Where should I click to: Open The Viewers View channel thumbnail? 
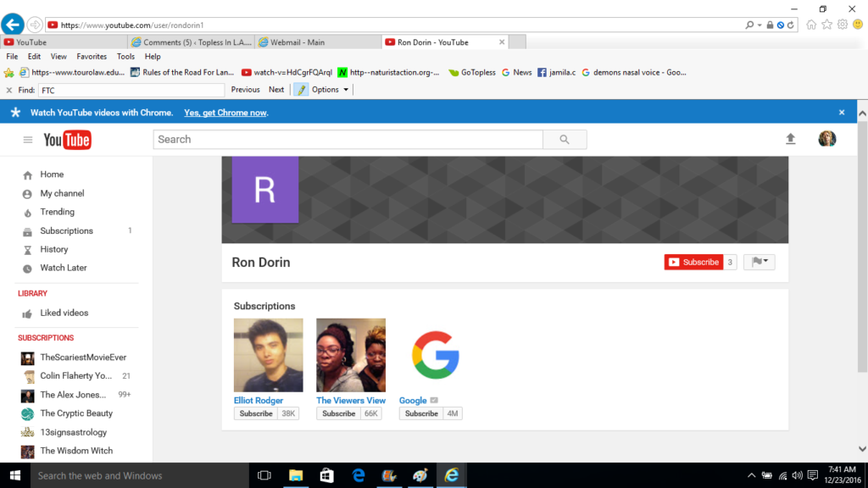(x=351, y=355)
